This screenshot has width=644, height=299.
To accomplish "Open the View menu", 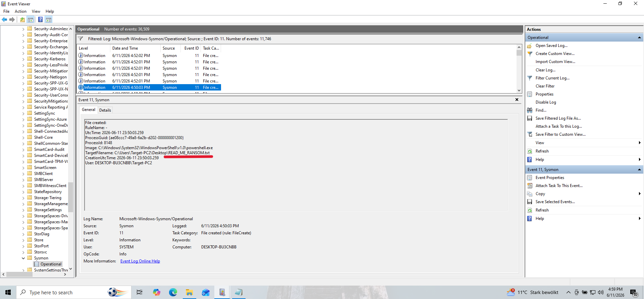I will (36, 11).
